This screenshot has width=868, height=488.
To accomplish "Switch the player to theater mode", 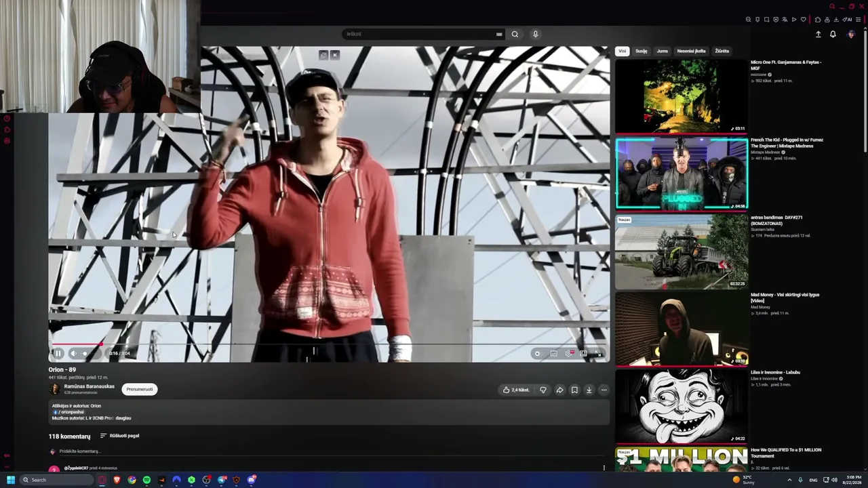I will (x=583, y=353).
